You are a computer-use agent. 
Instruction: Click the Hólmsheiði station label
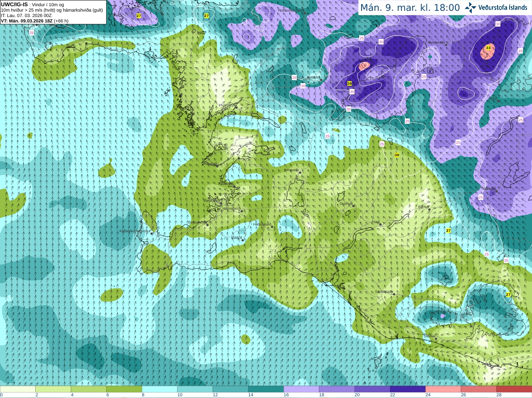pyautogui.click(x=231, y=209)
